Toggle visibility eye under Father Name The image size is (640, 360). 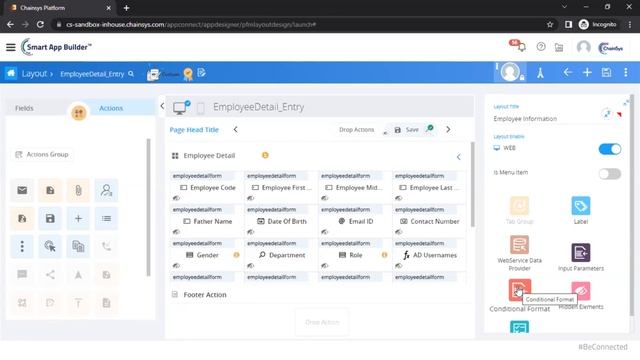click(x=176, y=232)
